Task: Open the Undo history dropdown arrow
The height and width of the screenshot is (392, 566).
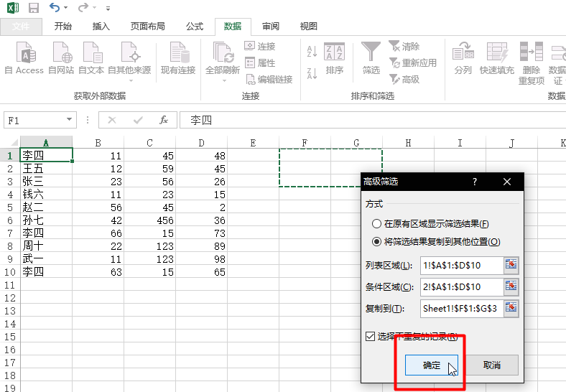Action: tap(65, 8)
